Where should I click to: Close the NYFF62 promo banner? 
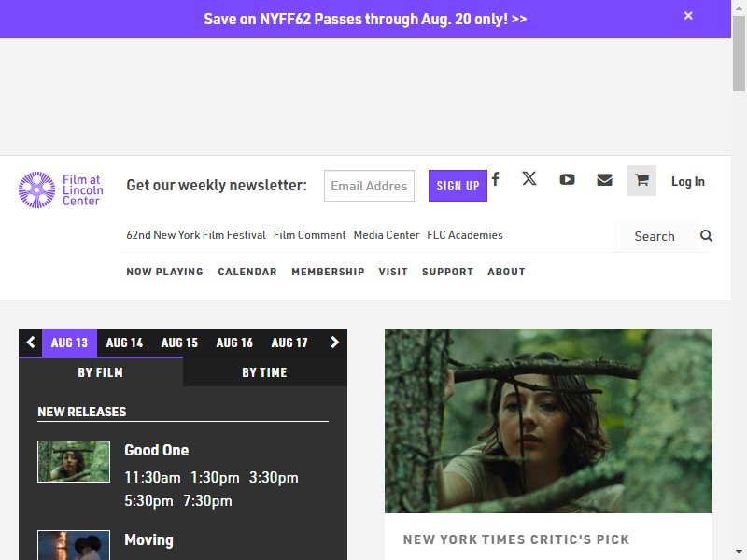tap(688, 16)
